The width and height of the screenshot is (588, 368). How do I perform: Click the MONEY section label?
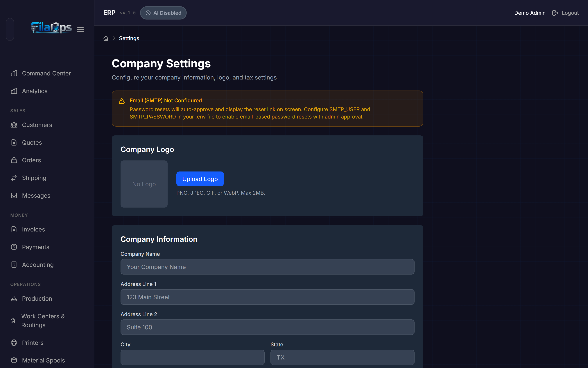19,215
